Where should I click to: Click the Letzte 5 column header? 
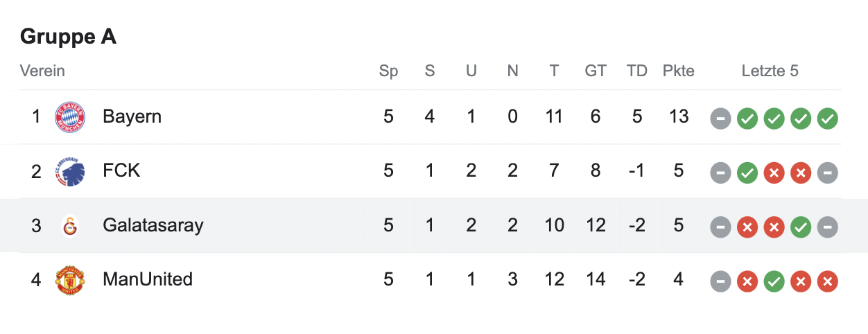pyautogui.click(x=770, y=71)
